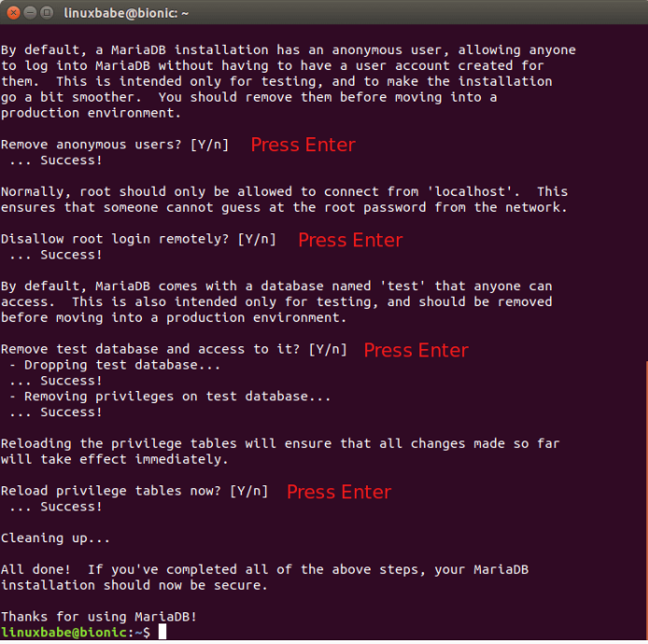Close the linuxbabe@bionic terminal window
This screenshot has width=648, height=644.
(x=13, y=13)
